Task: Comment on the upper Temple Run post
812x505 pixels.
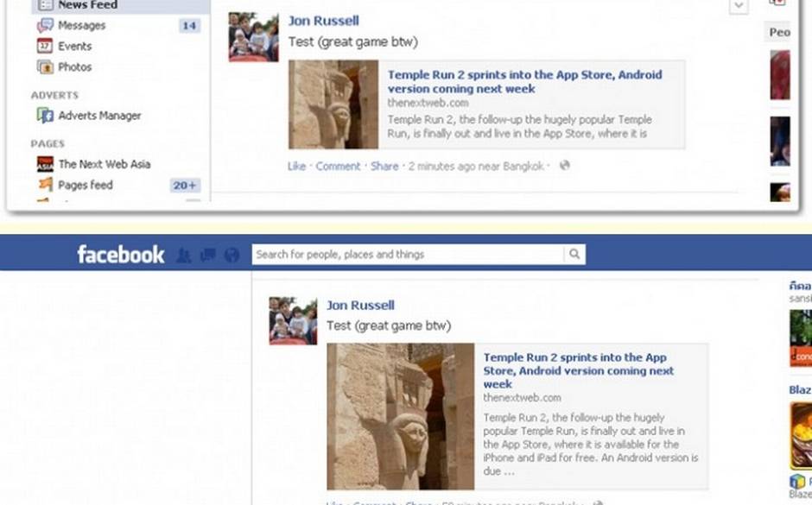Action: coord(338,166)
